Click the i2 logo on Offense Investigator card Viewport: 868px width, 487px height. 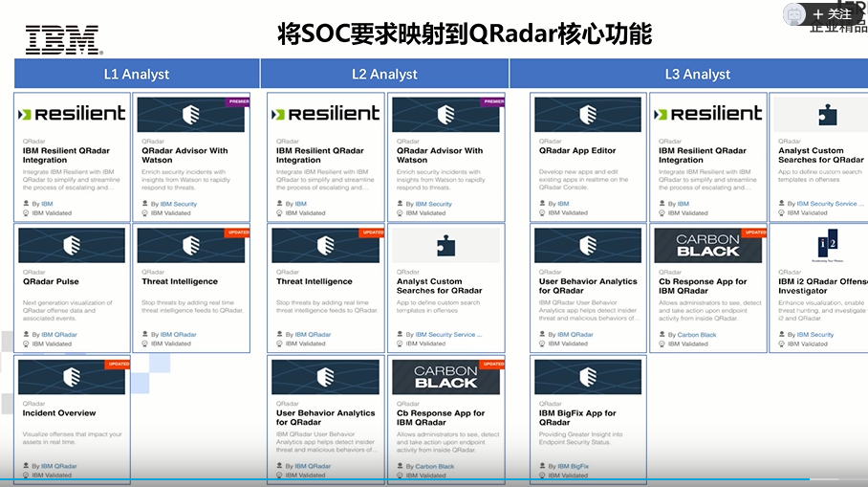click(828, 244)
